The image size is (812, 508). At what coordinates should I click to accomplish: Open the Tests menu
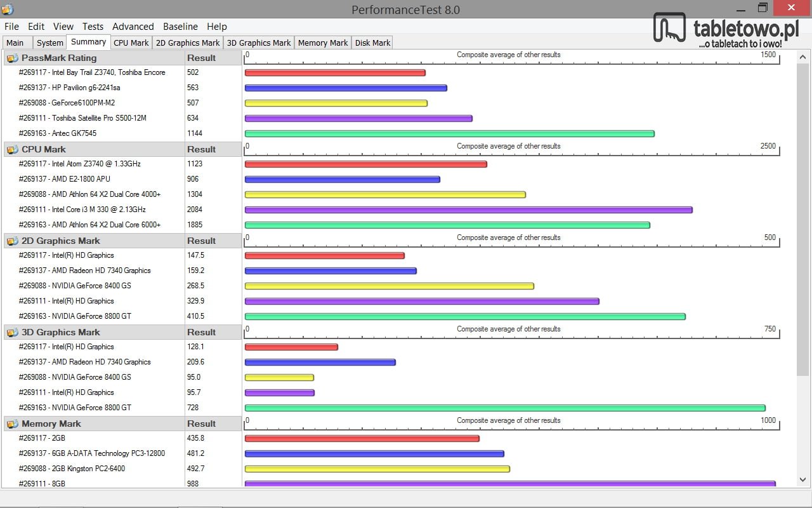tap(93, 27)
